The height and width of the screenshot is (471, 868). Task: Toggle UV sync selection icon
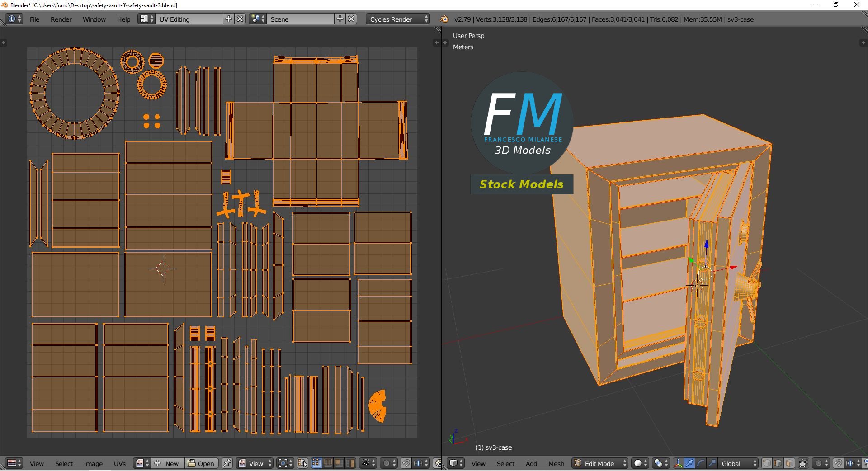click(x=303, y=463)
